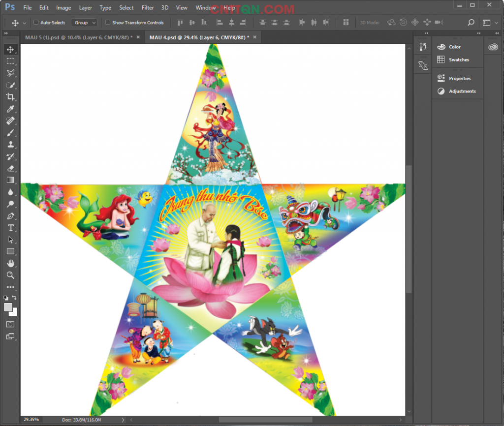
Task: Select the Polygonal Lasso tool
Action: (10, 73)
